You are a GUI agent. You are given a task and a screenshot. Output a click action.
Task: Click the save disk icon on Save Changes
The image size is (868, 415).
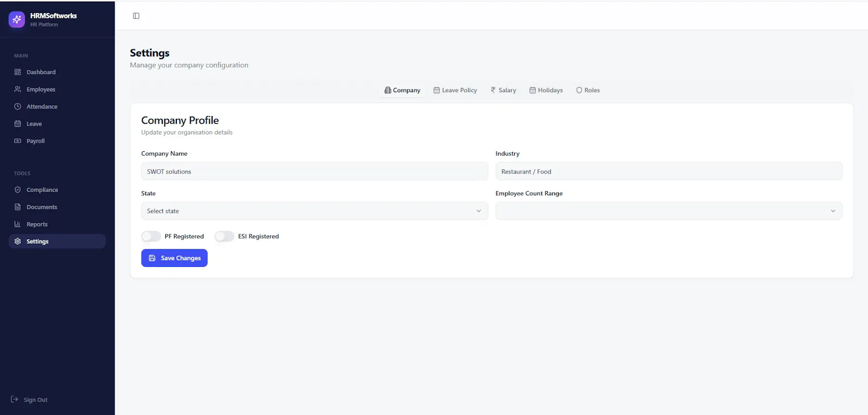click(x=152, y=258)
